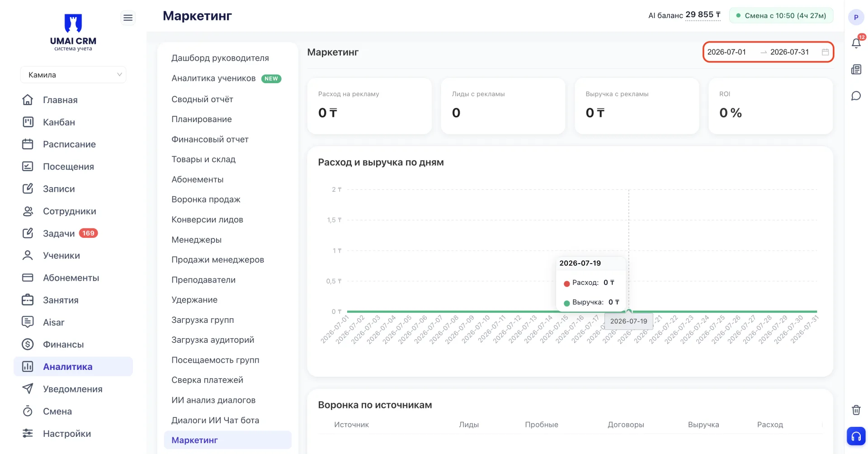The width and height of the screenshot is (868, 454).
Task: Open the start date 2026-07-01 picker
Action: tap(726, 52)
